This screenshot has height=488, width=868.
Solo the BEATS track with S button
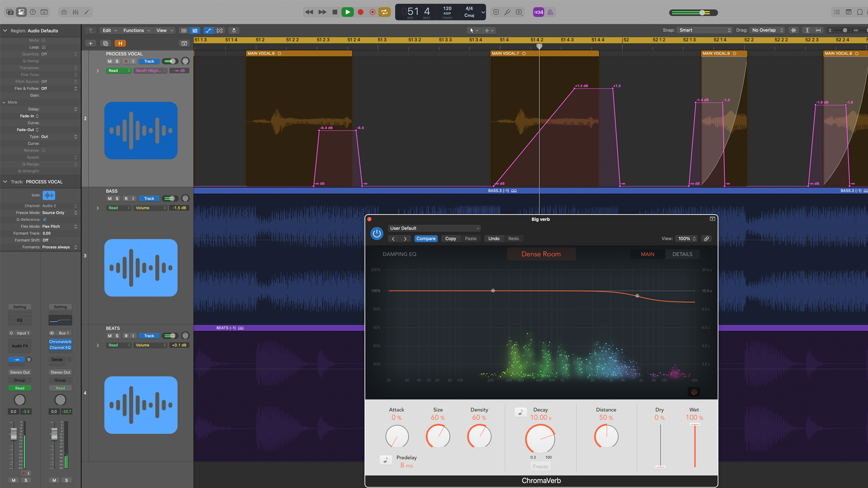tap(117, 336)
